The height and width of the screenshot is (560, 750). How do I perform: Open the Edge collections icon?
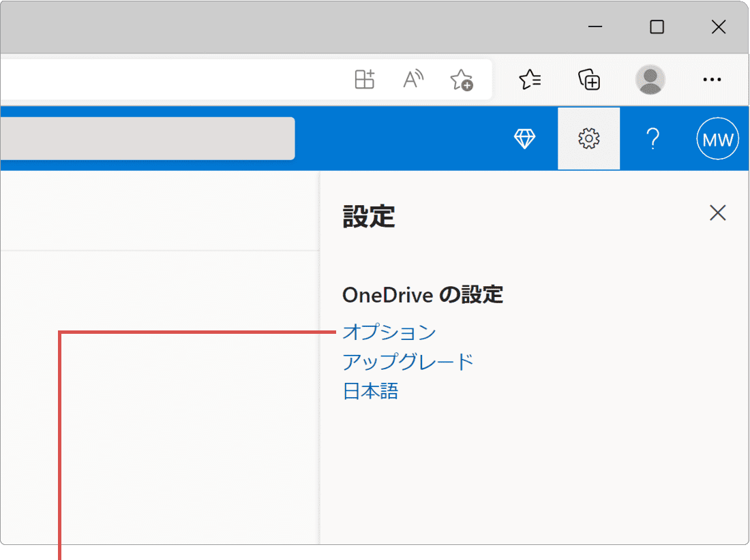[x=589, y=79]
